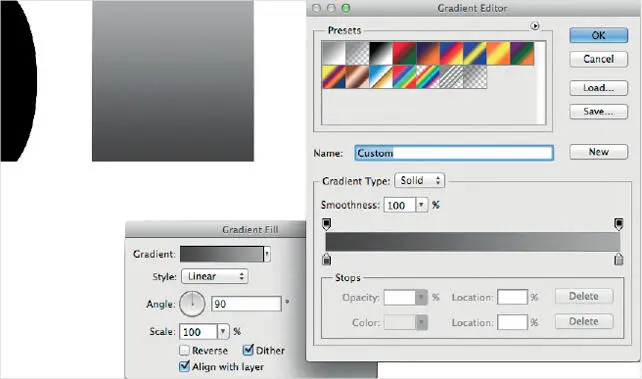The width and height of the screenshot is (642, 379).
Task: Click the Gradient Fill dialog title bar
Action: pyautogui.click(x=215, y=230)
